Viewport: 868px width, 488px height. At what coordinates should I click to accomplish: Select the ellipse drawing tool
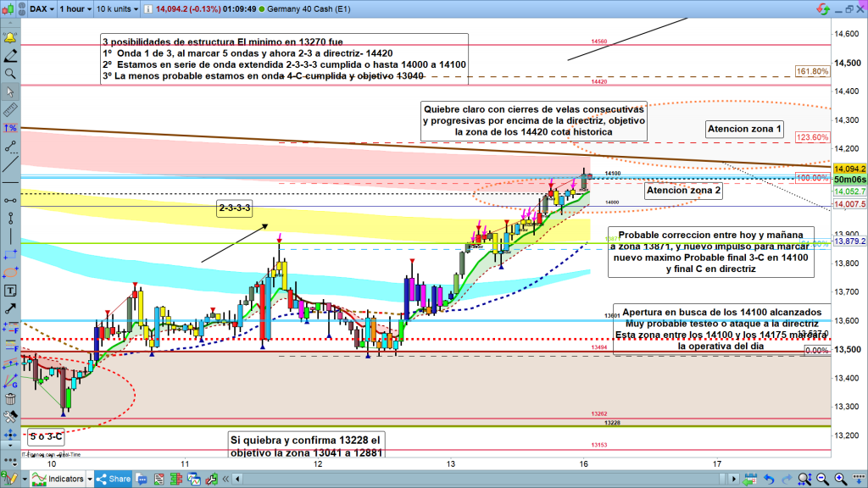(x=10, y=273)
